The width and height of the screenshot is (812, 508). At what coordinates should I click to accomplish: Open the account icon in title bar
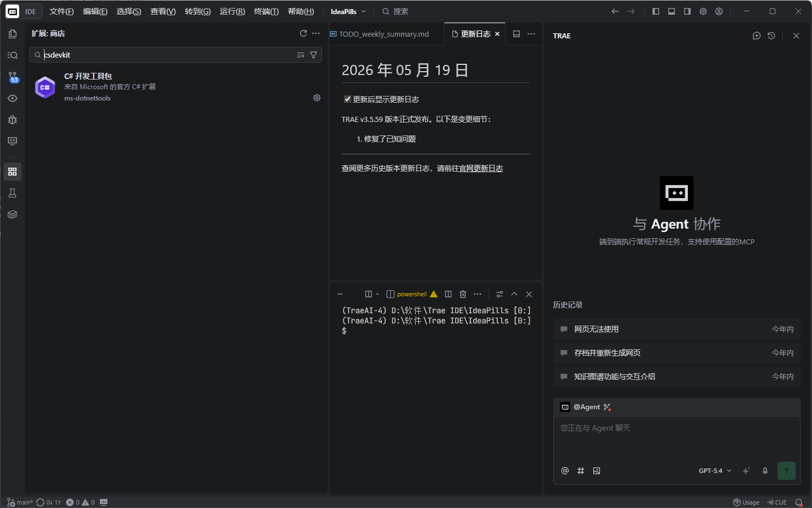coord(719,11)
